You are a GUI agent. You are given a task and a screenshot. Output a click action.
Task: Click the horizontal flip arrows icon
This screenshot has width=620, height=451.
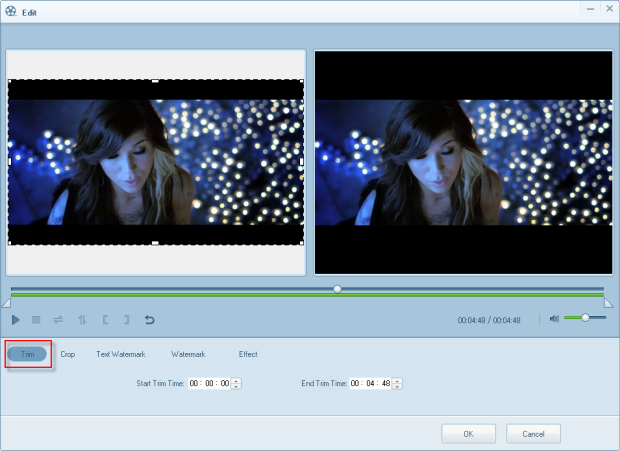click(58, 320)
